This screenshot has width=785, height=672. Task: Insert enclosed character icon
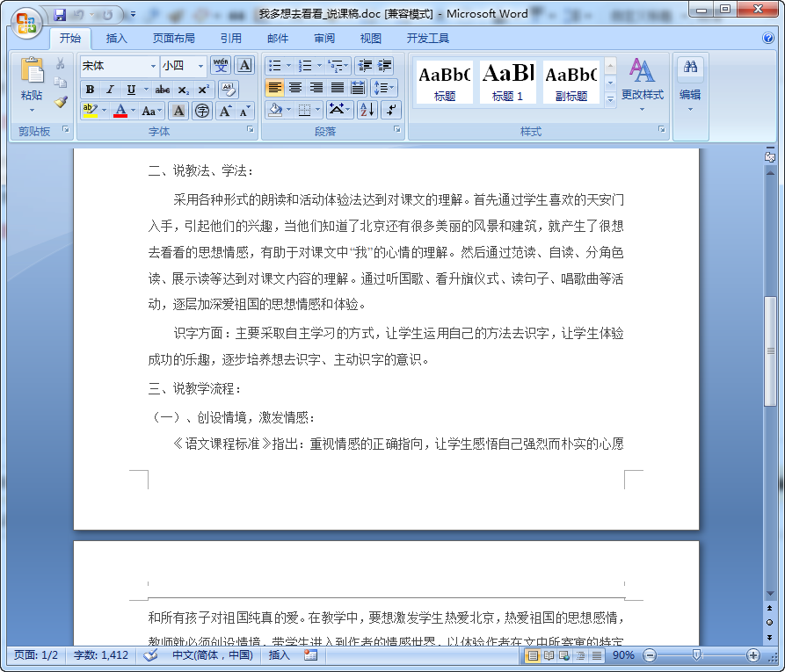coord(202,111)
